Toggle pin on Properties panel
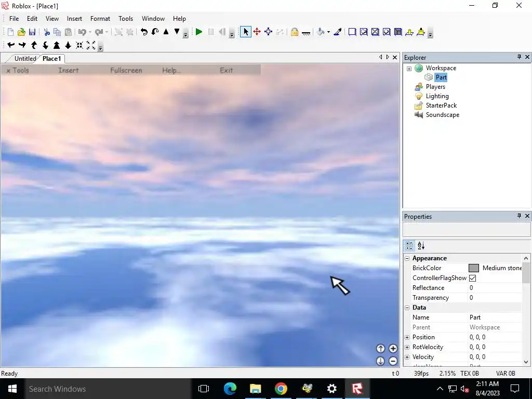Viewport: 532px width, 399px height. (x=519, y=216)
